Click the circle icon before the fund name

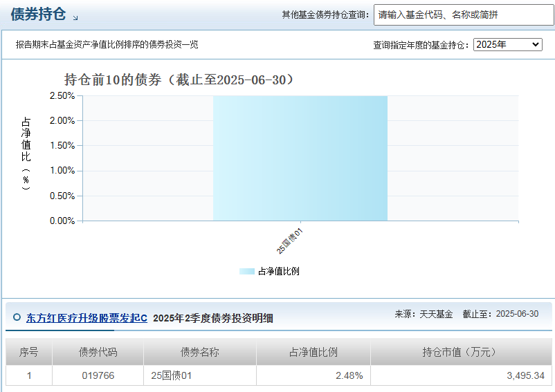tap(17, 317)
